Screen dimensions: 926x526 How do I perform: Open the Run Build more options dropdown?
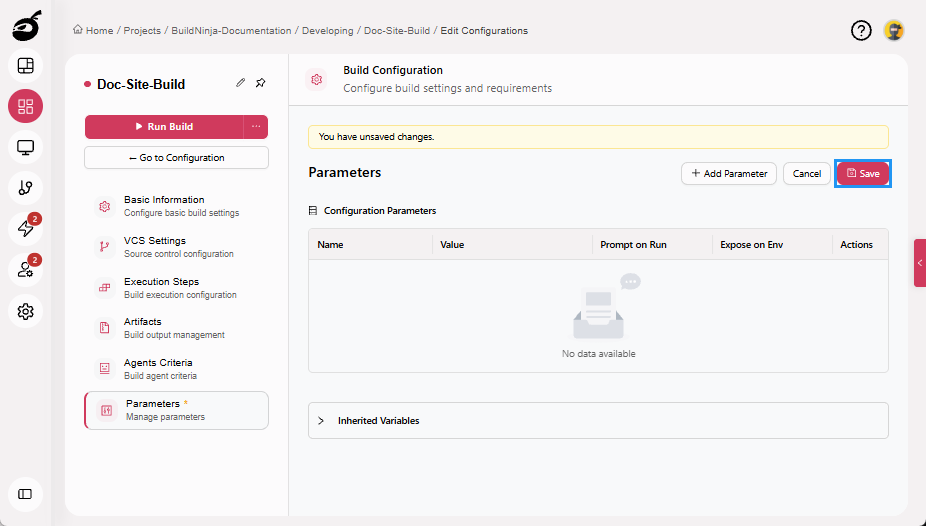(x=256, y=126)
